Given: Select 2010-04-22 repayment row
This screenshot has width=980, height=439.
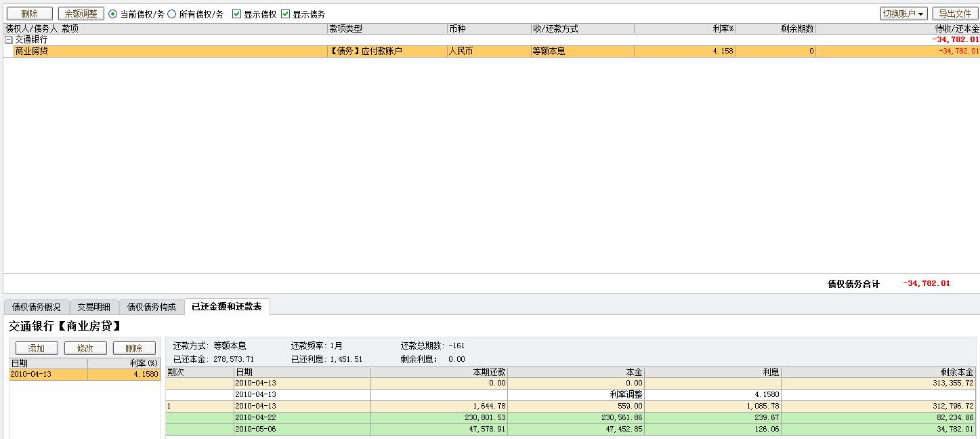Looking at the screenshot, I should [x=571, y=418].
